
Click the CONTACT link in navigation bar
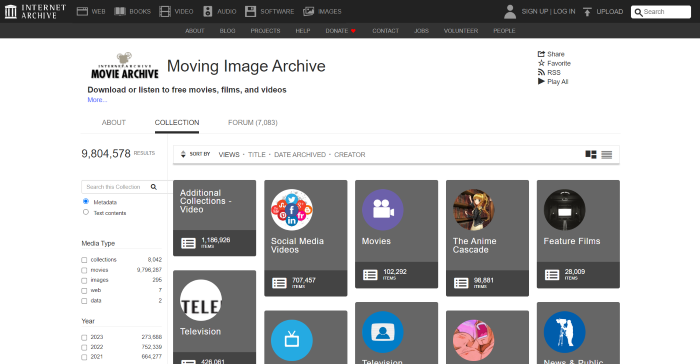[386, 31]
